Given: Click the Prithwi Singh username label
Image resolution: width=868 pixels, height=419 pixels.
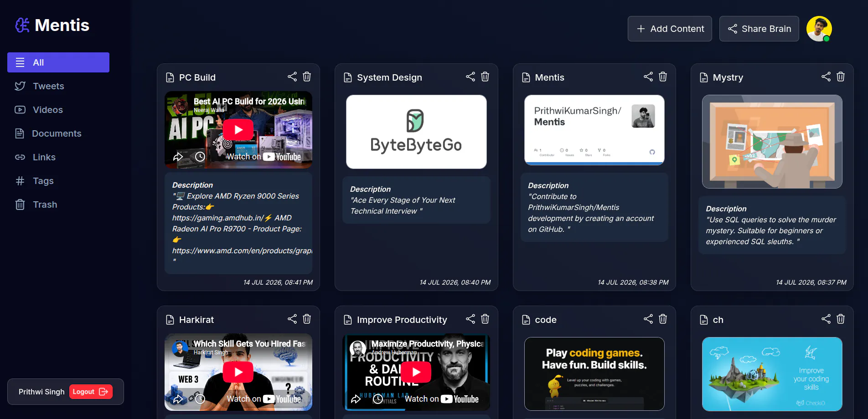Looking at the screenshot, I should (x=41, y=392).
